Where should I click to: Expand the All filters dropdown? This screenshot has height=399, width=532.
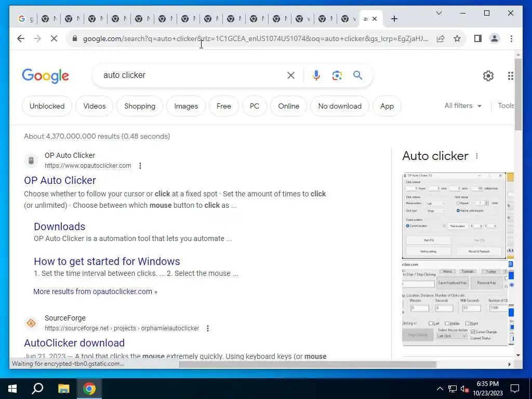coord(463,106)
